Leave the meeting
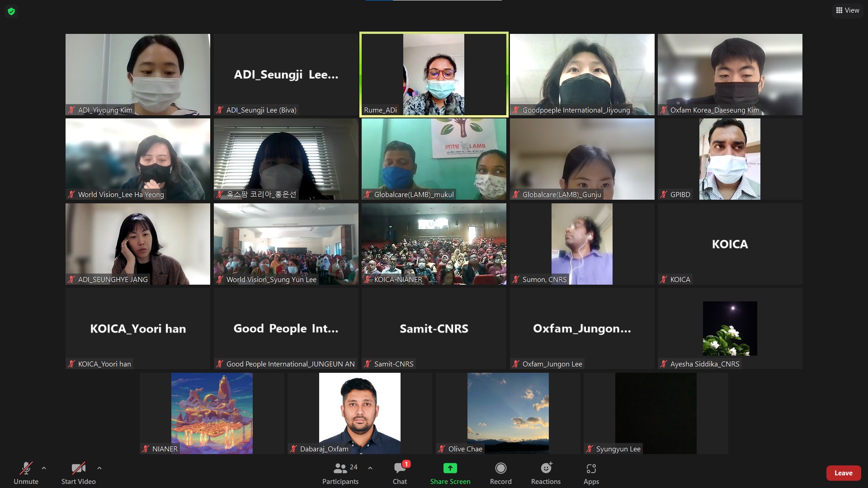 pos(843,473)
